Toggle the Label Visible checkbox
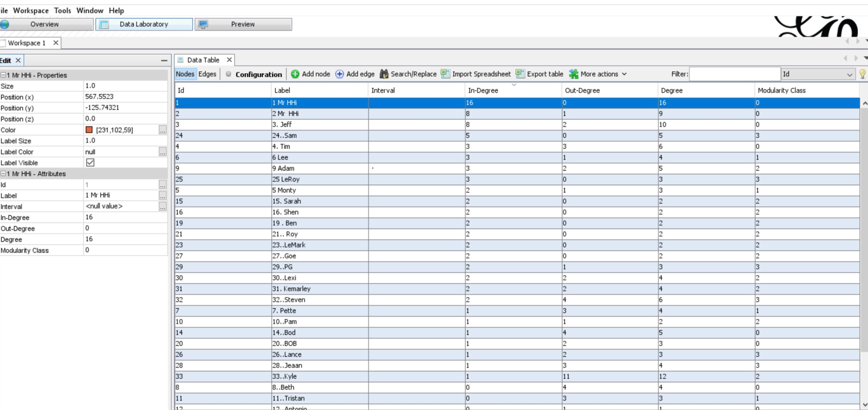Viewport: 868px width, 410px height. tap(90, 163)
